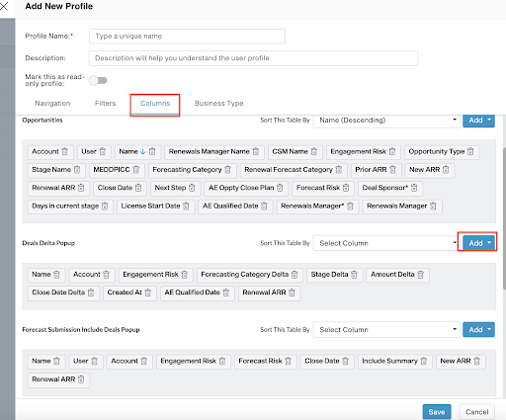This screenshot has height=420, width=506.
Task: Toggle the read-only profile switch
Action: tap(98, 80)
